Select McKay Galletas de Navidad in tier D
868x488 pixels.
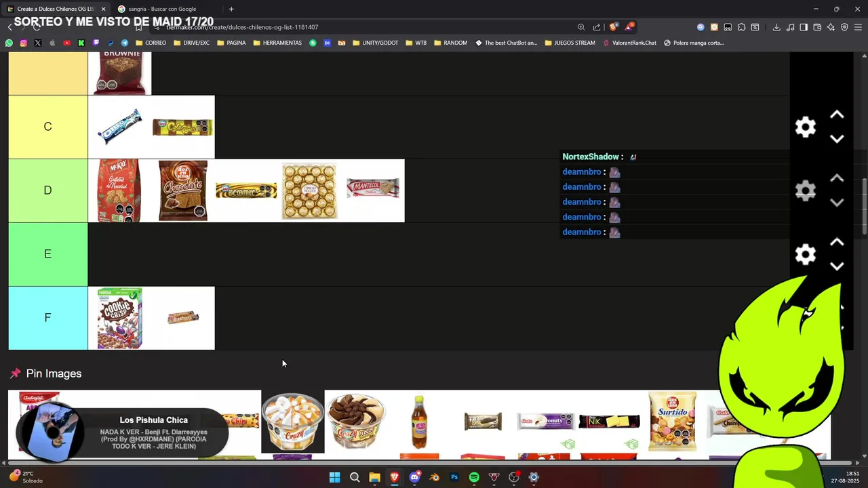pyautogui.click(x=119, y=190)
